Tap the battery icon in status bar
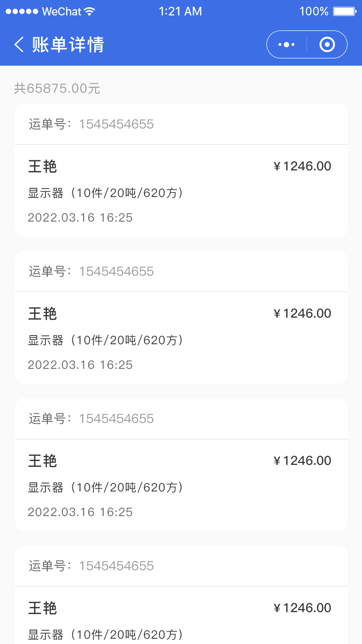This screenshot has height=644, width=362. tap(344, 12)
